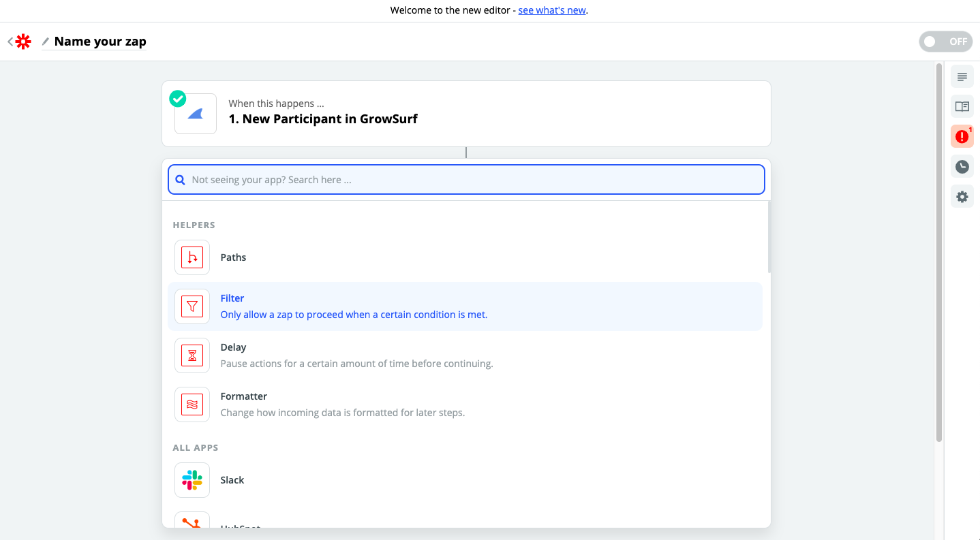Click the Paths helper icon

click(192, 257)
